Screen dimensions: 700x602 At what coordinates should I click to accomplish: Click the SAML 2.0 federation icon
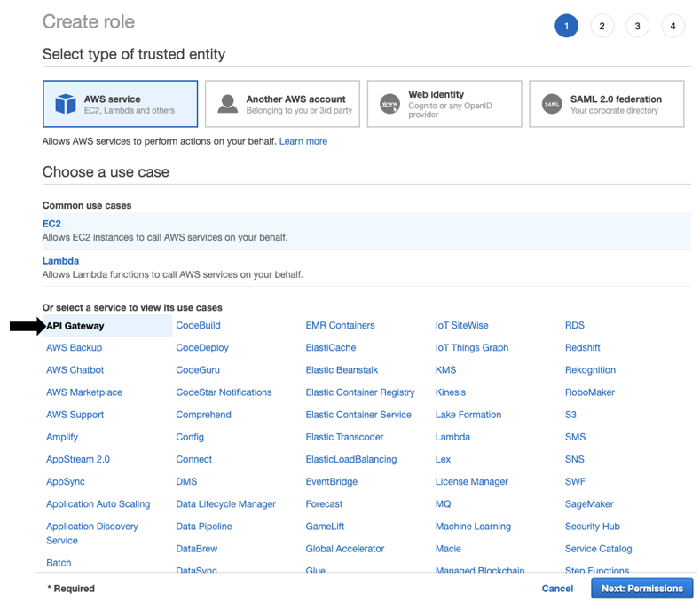(x=552, y=104)
